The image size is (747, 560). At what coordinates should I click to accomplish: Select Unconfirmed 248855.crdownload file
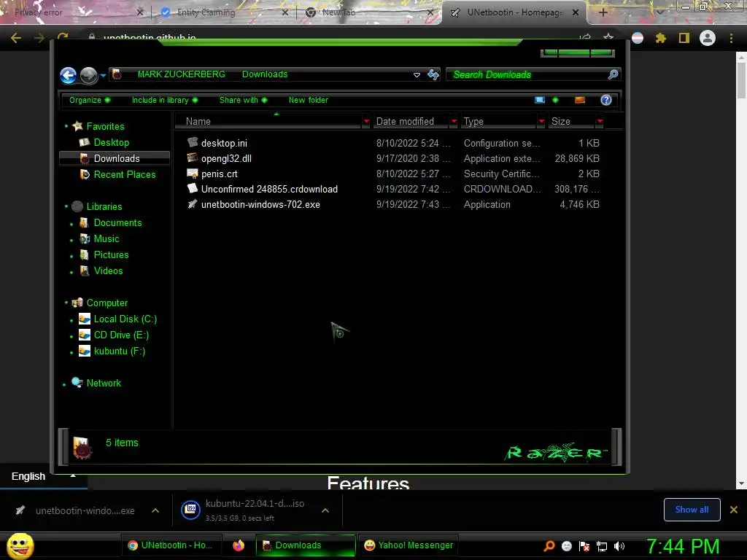(x=269, y=189)
